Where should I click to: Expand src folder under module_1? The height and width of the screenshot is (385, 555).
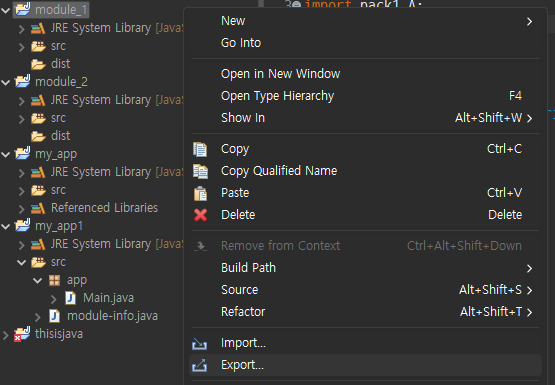[22, 47]
